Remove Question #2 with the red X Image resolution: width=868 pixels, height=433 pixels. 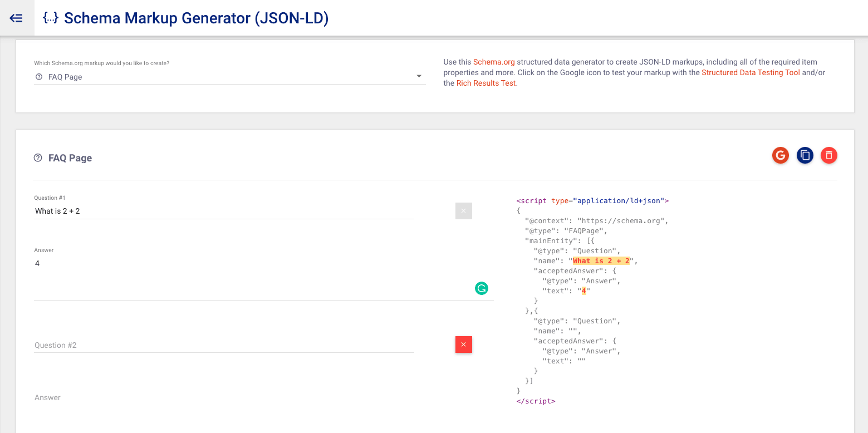(463, 345)
